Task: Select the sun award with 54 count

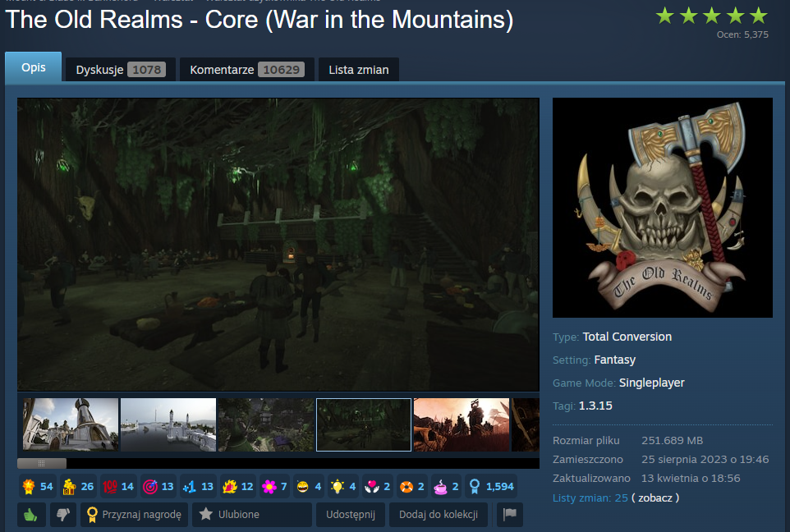Action: coord(38,487)
